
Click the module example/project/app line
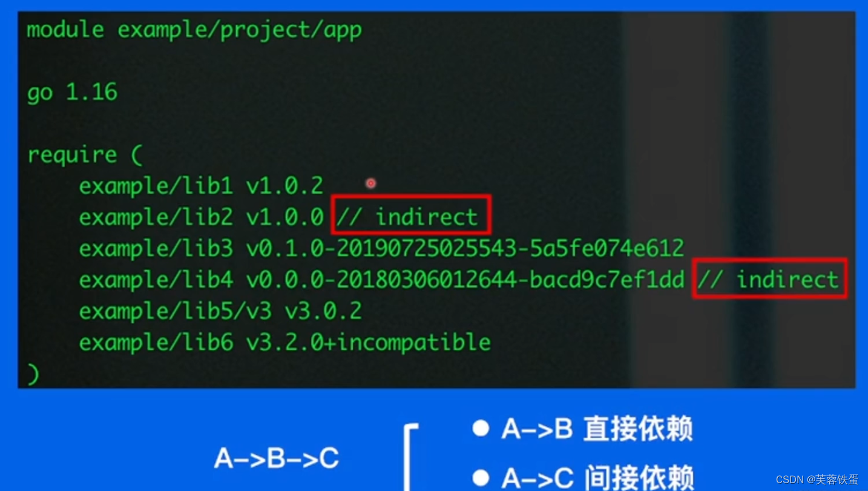pos(194,30)
